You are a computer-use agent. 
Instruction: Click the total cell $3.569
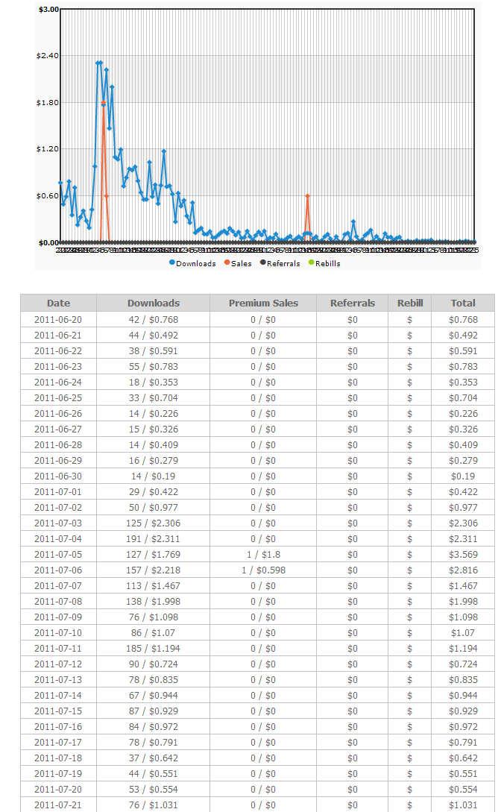tap(463, 554)
